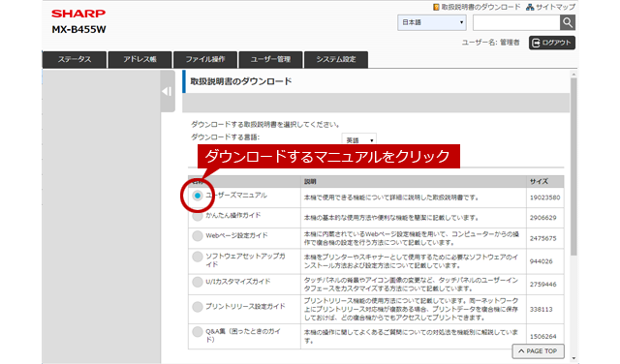Collapse the left sidebar panel arrow
Screen dimensions: 620x364
coord(168,91)
